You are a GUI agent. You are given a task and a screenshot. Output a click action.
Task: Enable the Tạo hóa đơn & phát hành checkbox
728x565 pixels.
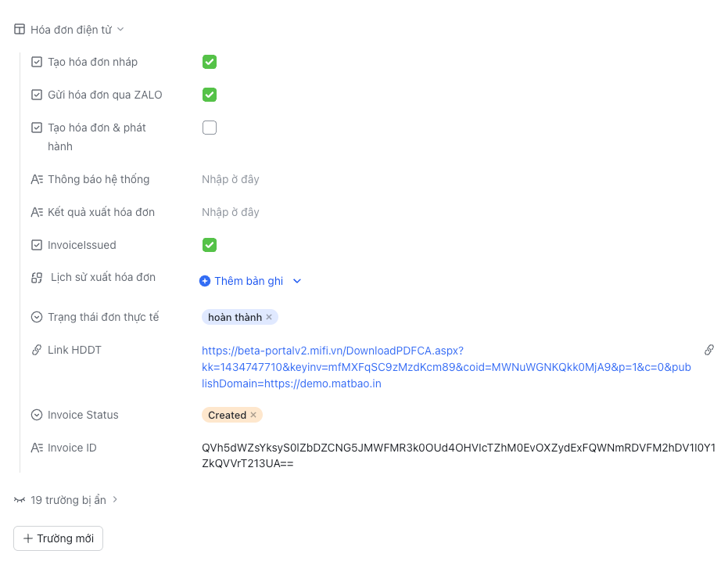click(210, 128)
